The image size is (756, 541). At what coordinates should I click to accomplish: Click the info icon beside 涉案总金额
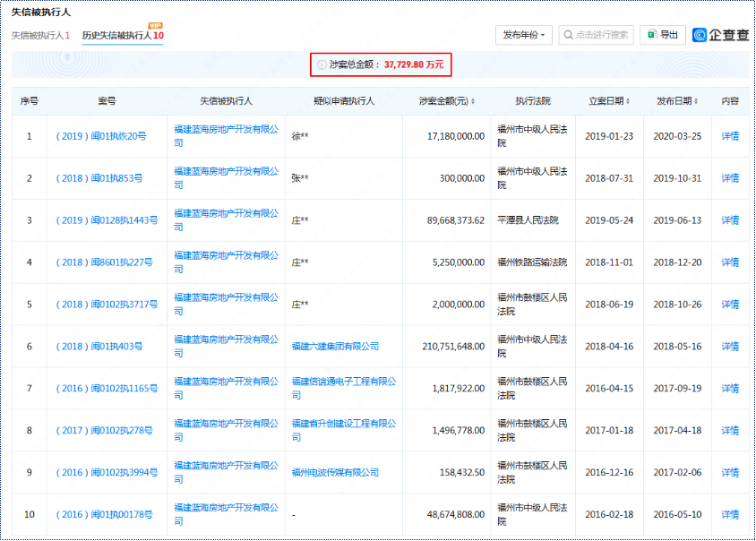tap(322, 65)
